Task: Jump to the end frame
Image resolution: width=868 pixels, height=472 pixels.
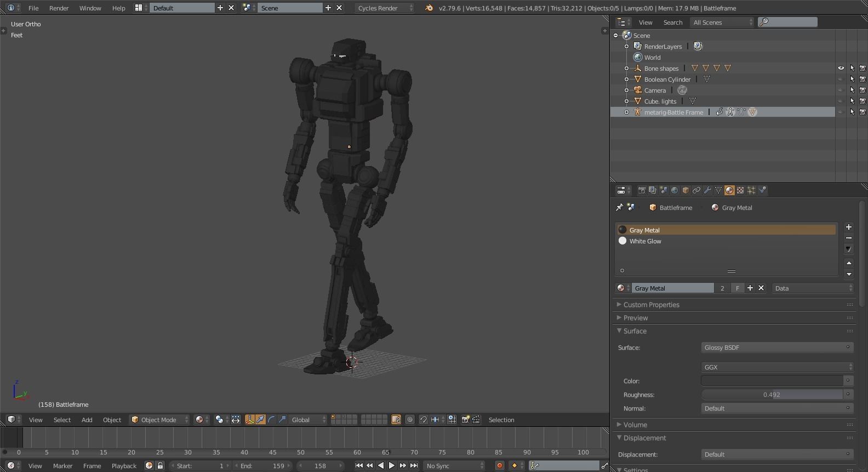Action: point(414,466)
